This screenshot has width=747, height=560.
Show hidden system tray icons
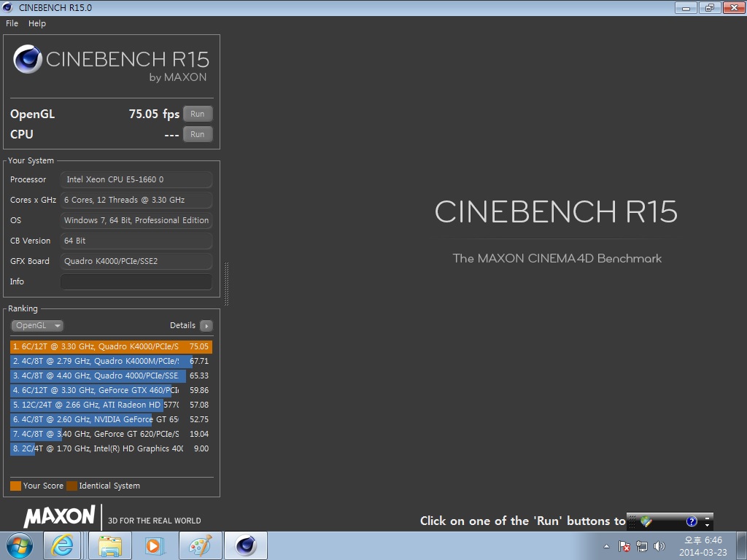click(x=606, y=546)
